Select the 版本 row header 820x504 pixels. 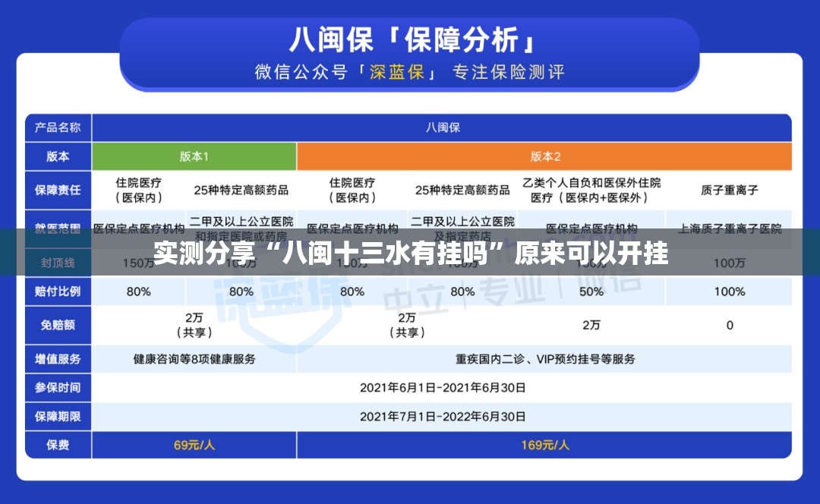pos(58,156)
